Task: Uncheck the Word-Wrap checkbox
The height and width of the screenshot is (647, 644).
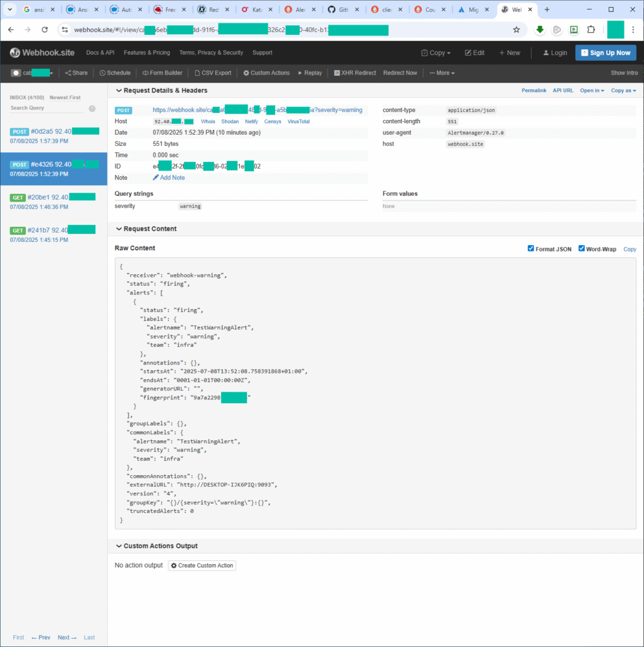Action: coord(581,248)
